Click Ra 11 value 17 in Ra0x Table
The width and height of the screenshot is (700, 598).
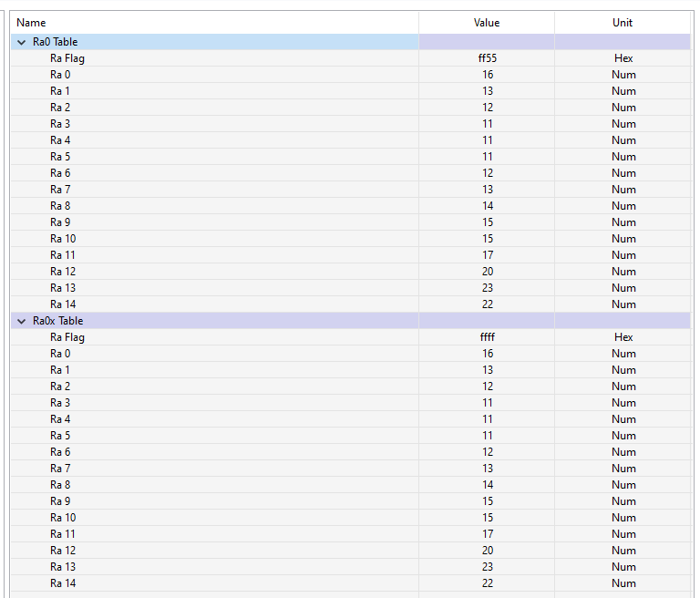[487, 534]
